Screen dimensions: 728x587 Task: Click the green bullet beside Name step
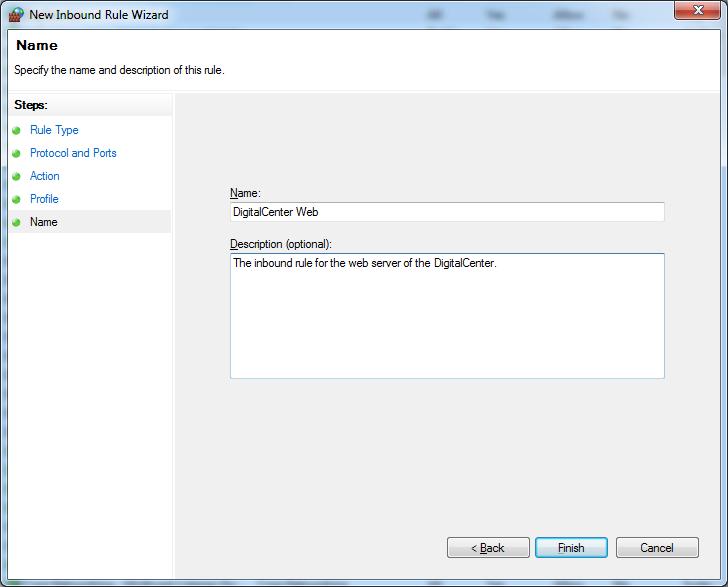(x=16, y=222)
